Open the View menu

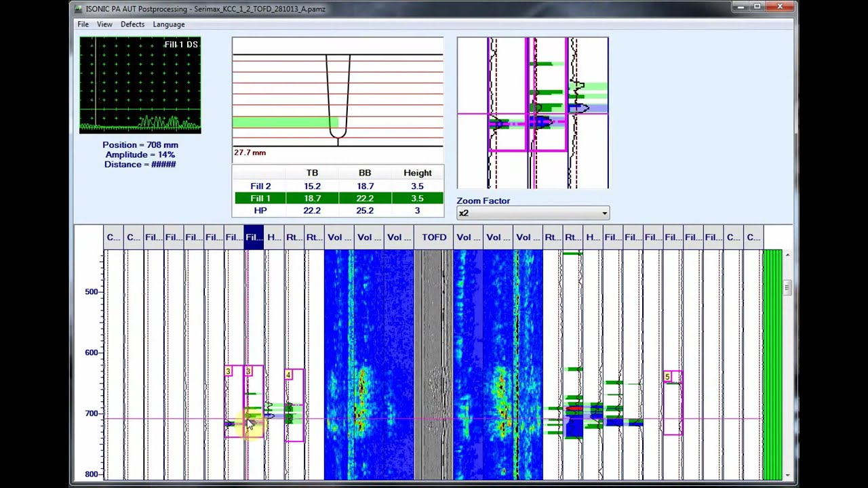(x=104, y=24)
